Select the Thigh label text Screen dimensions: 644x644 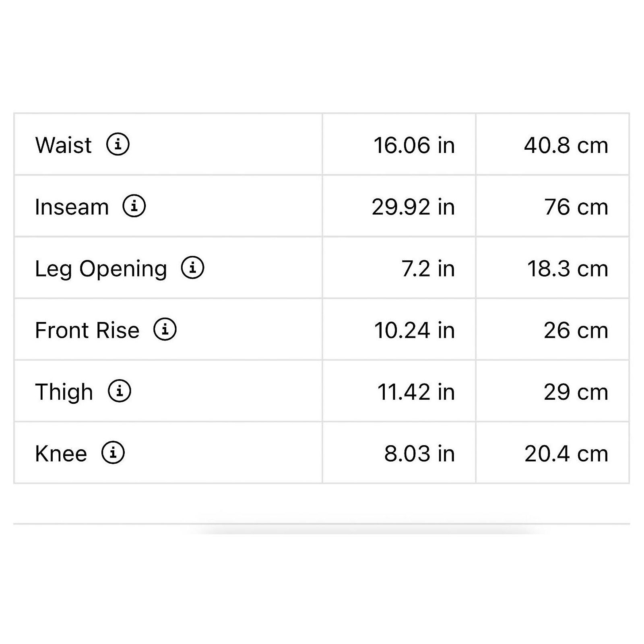click(64, 392)
